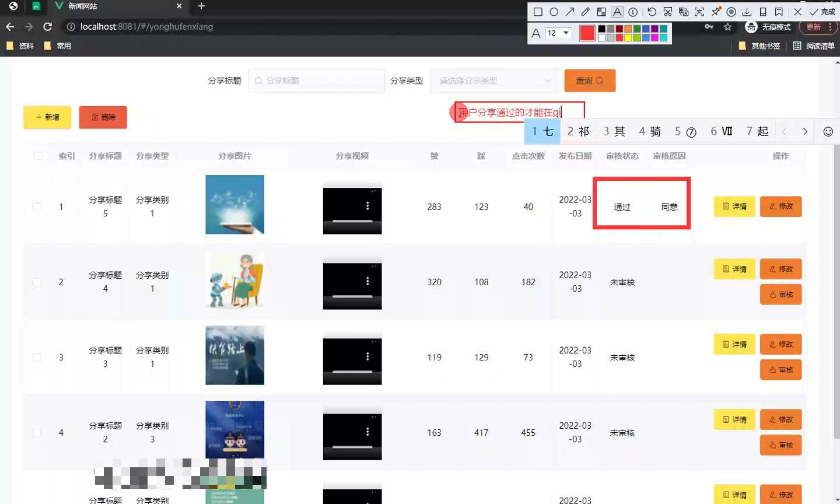The image size is (840, 504).
Task: Save the screenshot with the download icon
Action: 747,12
